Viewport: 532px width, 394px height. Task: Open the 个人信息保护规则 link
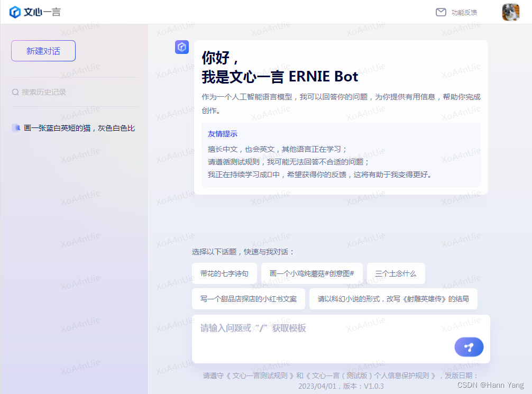pyautogui.click(x=371, y=375)
